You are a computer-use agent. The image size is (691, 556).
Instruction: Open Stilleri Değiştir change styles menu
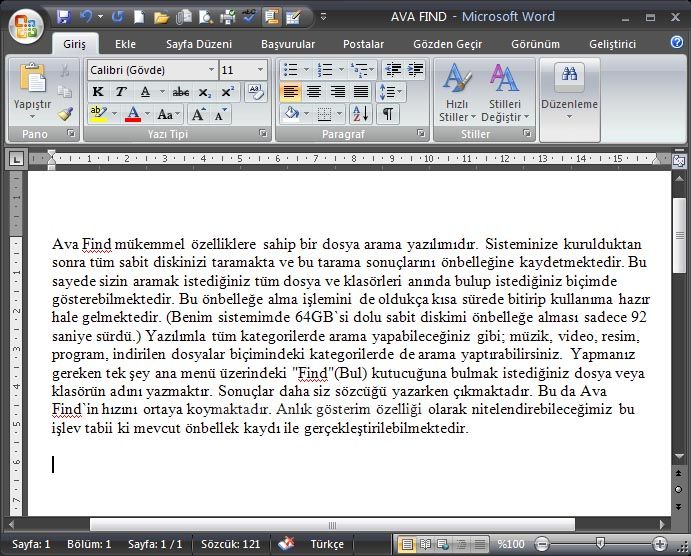tap(505, 93)
